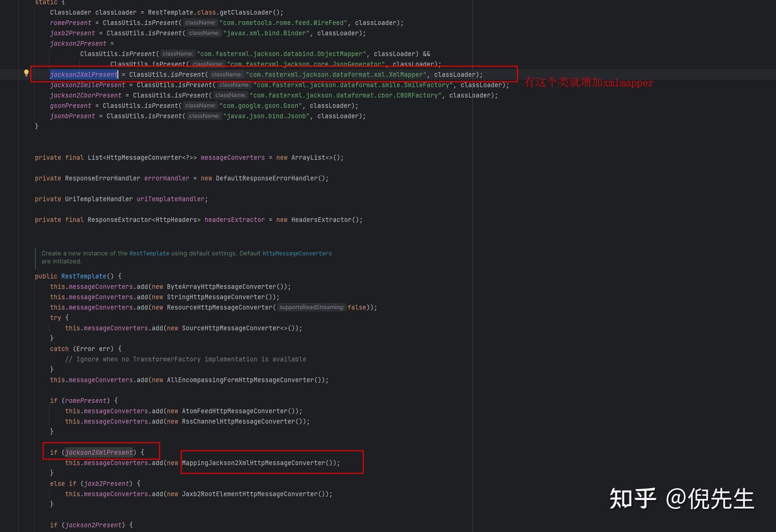
Task: Open the HttpMessageConverters doc comment link
Action: [x=297, y=254]
